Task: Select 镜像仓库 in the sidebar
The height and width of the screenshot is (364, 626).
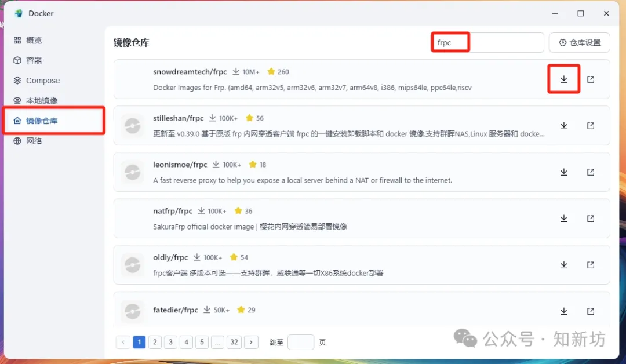Action: click(54, 121)
